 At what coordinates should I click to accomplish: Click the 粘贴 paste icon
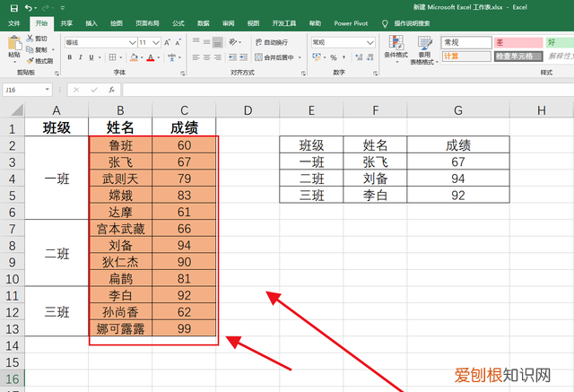coord(14,43)
